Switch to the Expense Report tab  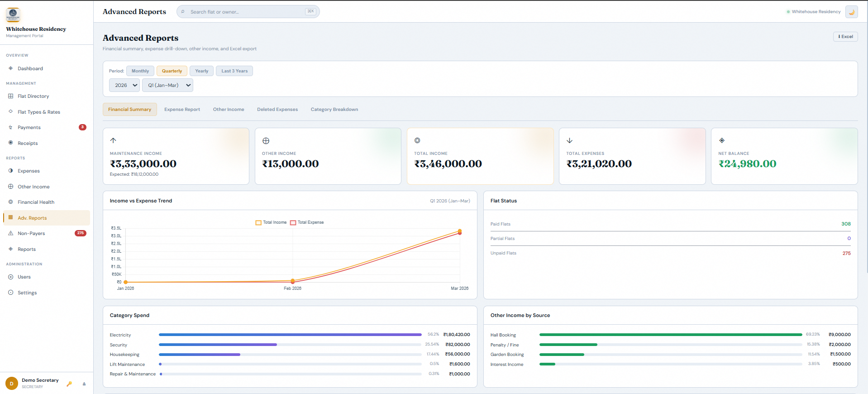[x=182, y=110]
